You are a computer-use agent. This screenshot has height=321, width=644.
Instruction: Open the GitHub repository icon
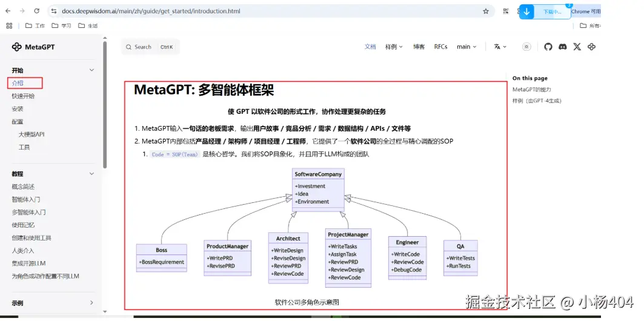[548, 47]
